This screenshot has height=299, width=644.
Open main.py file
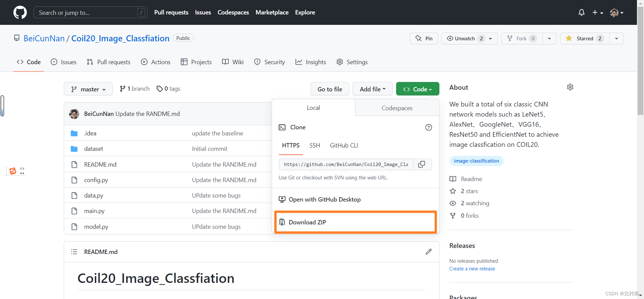click(x=94, y=211)
